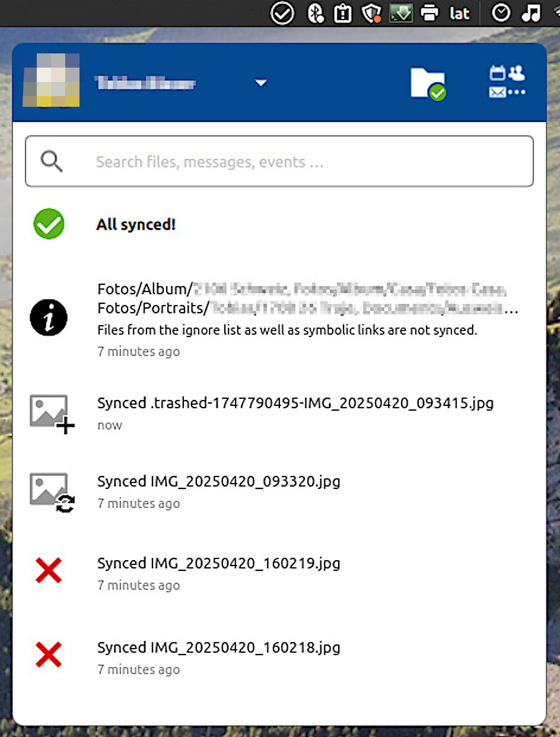This screenshot has height=737, width=560.
Task: Expand the user account dropdown arrow
Action: click(261, 83)
